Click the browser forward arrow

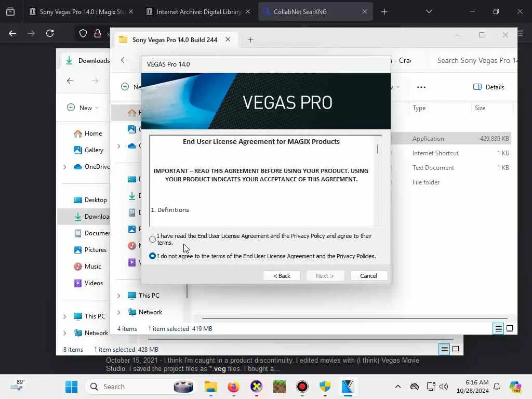pos(31,33)
